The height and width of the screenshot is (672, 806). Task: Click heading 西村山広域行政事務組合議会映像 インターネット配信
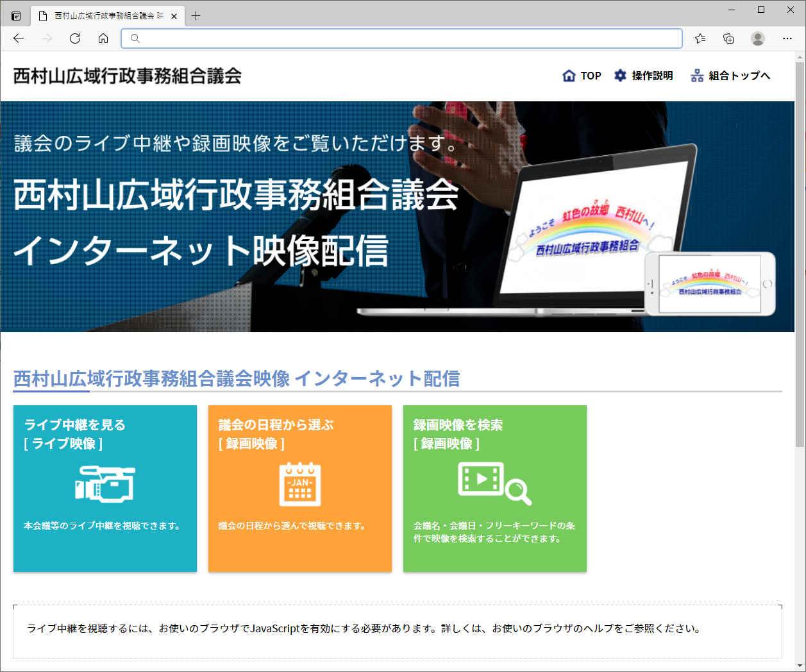237,379
